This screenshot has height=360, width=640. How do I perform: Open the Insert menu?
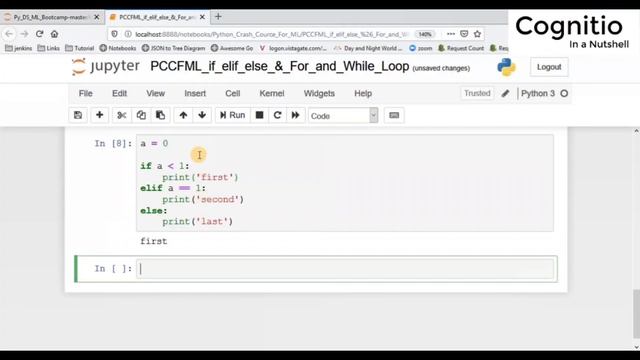(x=195, y=93)
